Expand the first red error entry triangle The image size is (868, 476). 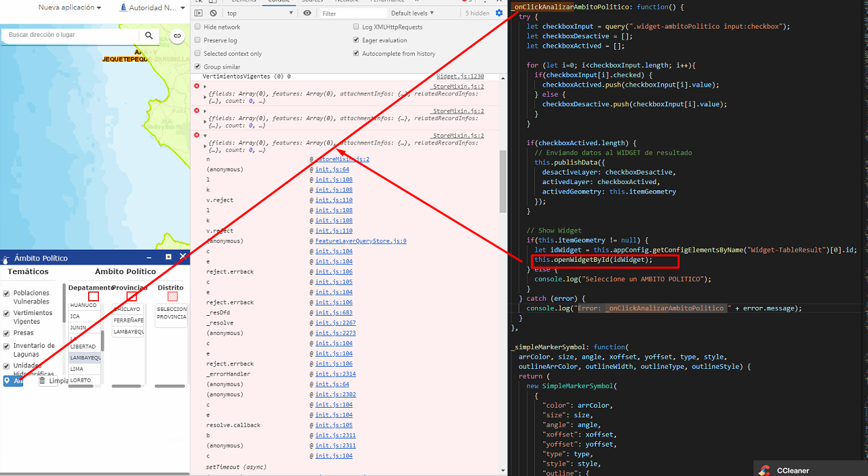pyautogui.click(x=205, y=86)
